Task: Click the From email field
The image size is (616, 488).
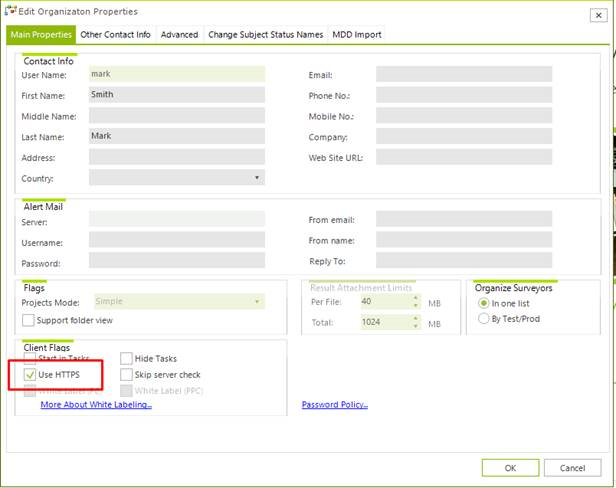Action: (464, 219)
